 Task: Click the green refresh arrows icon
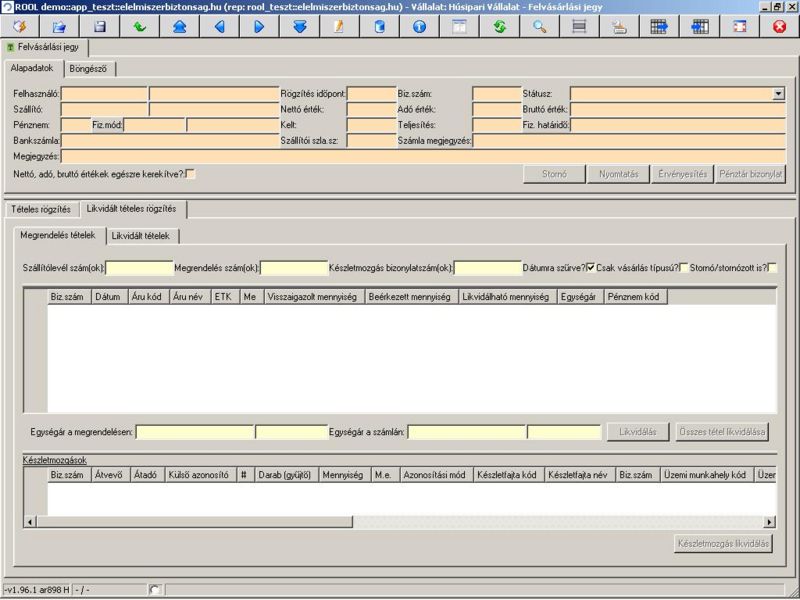tap(499, 26)
